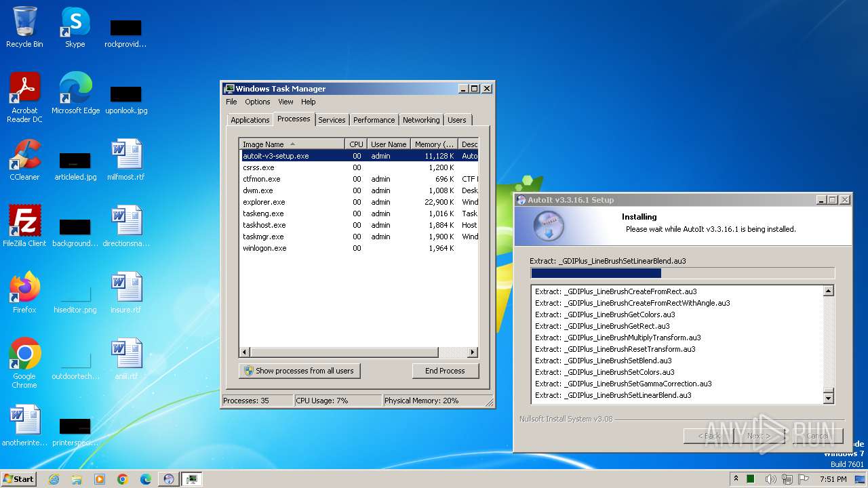Open the Action Center flag tray icon
This screenshot has height=488, width=868.
click(804, 479)
